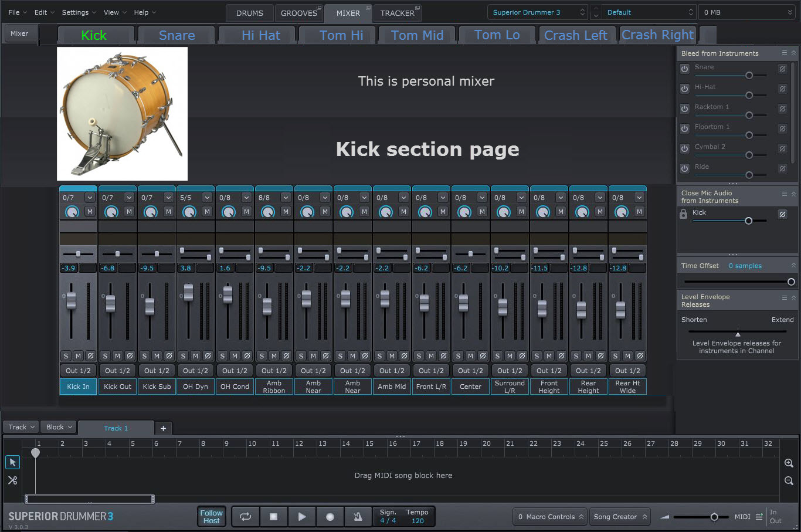The width and height of the screenshot is (801, 532).
Task: Toggle power for Hi-Hat bleed
Action: [x=684, y=89]
